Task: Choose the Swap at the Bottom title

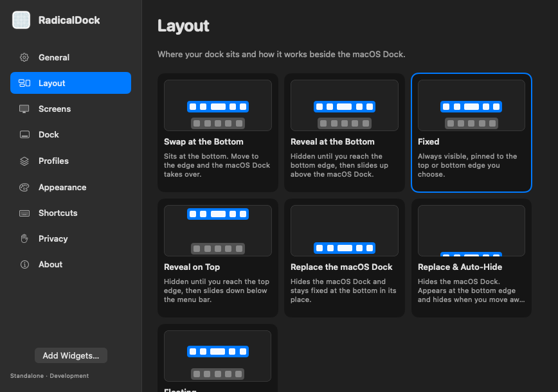Action: point(204,141)
